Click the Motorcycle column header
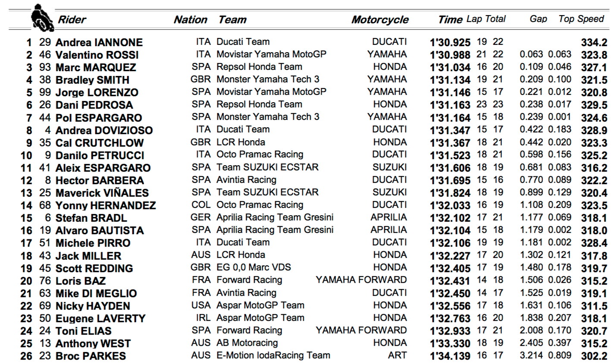 pyautogui.click(x=380, y=20)
